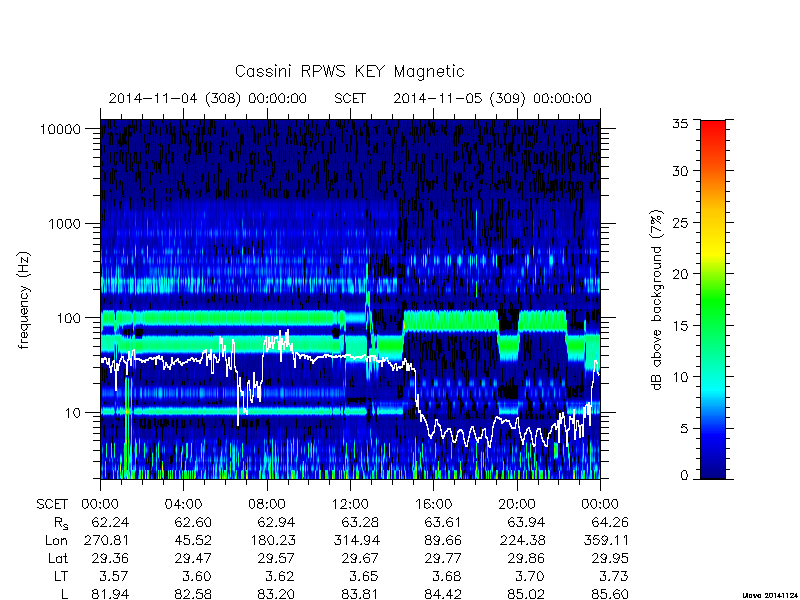Click the 20:00 SCET time tick label
This screenshot has width=800, height=600.
click(x=516, y=505)
